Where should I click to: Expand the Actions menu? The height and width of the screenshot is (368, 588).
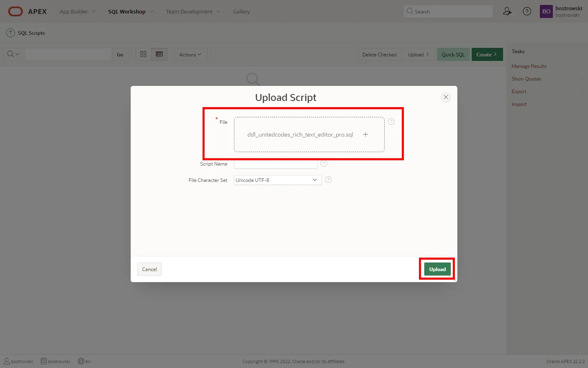pyautogui.click(x=190, y=54)
